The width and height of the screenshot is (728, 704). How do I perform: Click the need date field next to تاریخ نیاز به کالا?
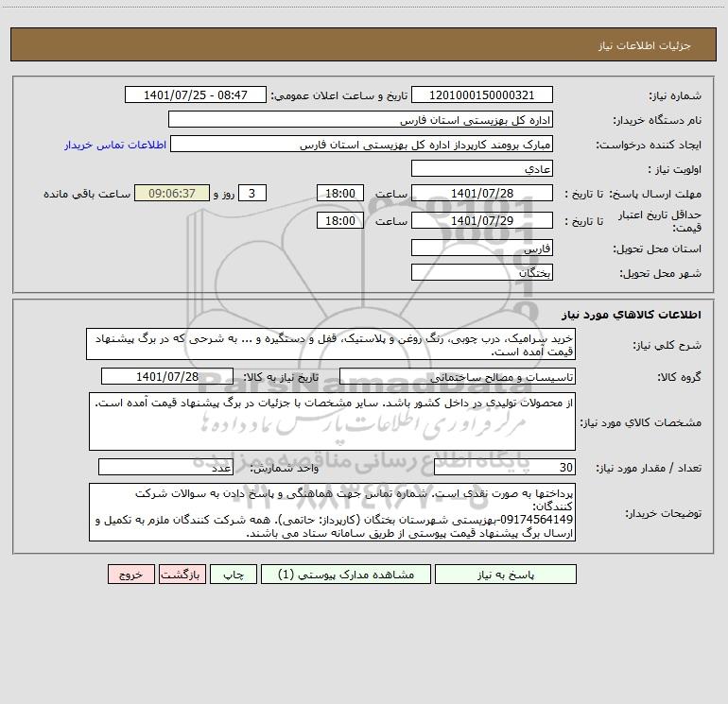tap(167, 376)
